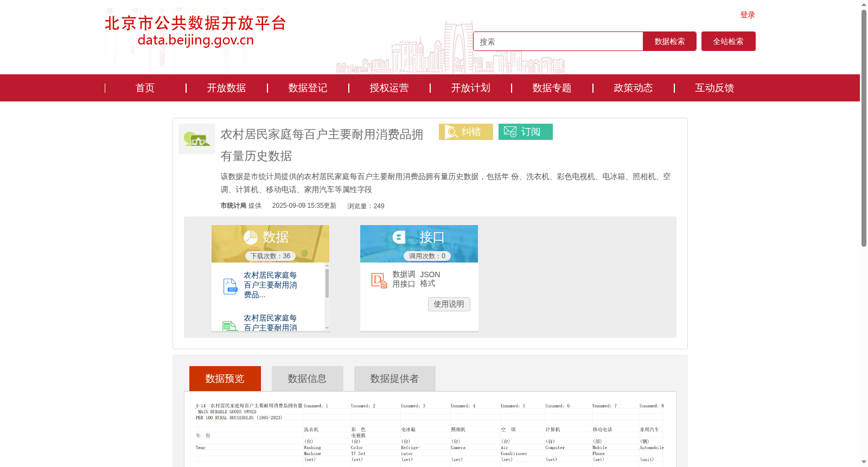Click the orange JSON data interface icon

pos(379,280)
